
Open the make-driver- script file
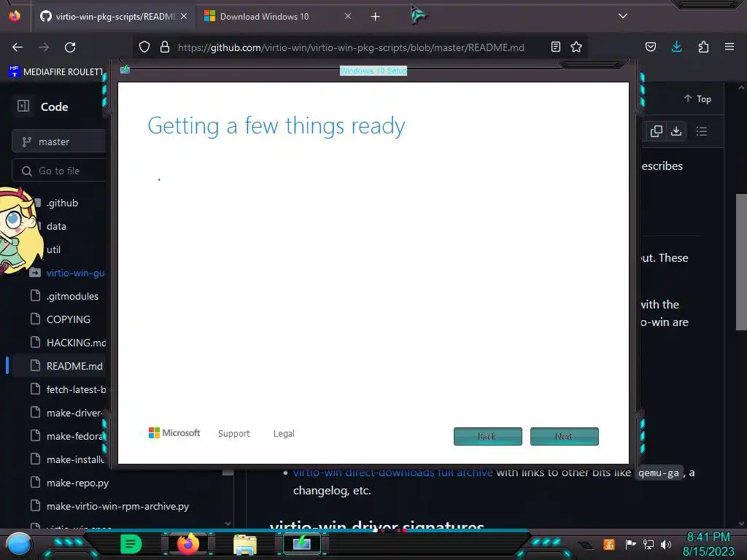[74, 413]
